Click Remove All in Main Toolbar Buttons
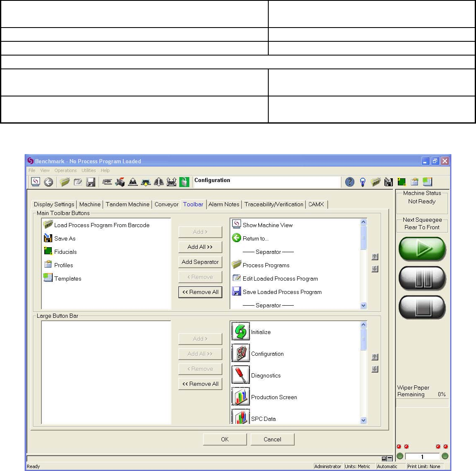476x471 pixels. coord(200,292)
